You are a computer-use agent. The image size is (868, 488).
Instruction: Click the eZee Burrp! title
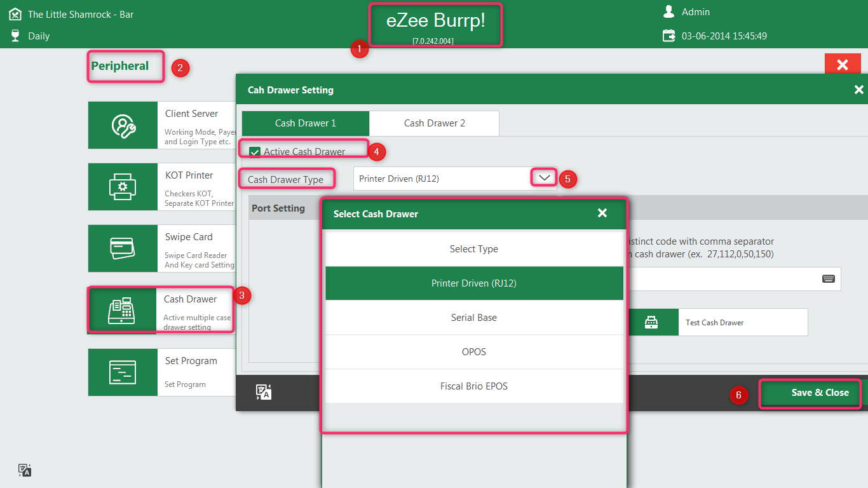coord(436,20)
